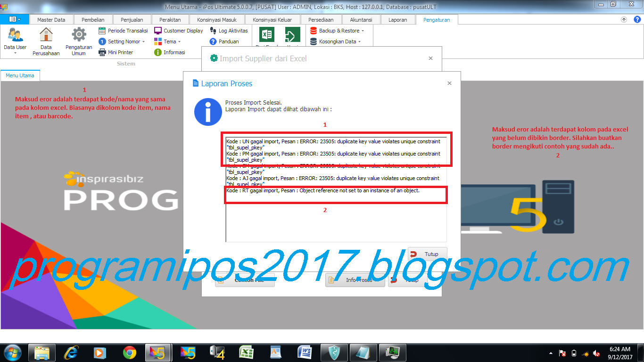Select the Pengaturan ribbon tab
Screen dimensions: 644x362
pos(437,20)
